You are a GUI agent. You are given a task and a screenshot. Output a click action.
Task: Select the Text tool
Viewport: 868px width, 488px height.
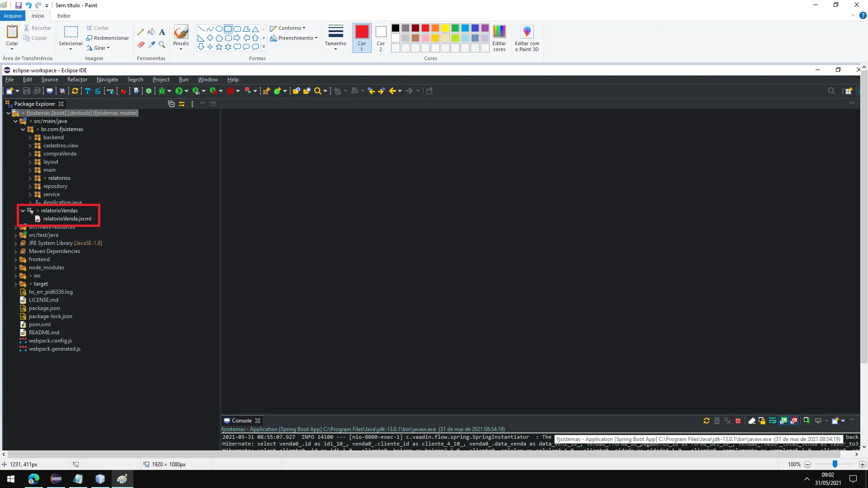[162, 32]
